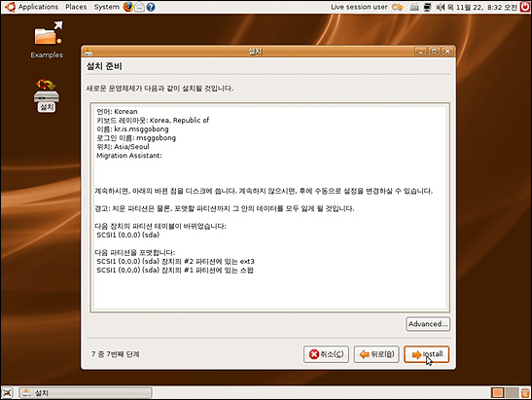This screenshot has height=400, width=532.
Task: Minimize the 설치 installer window
Action: coord(421,52)
